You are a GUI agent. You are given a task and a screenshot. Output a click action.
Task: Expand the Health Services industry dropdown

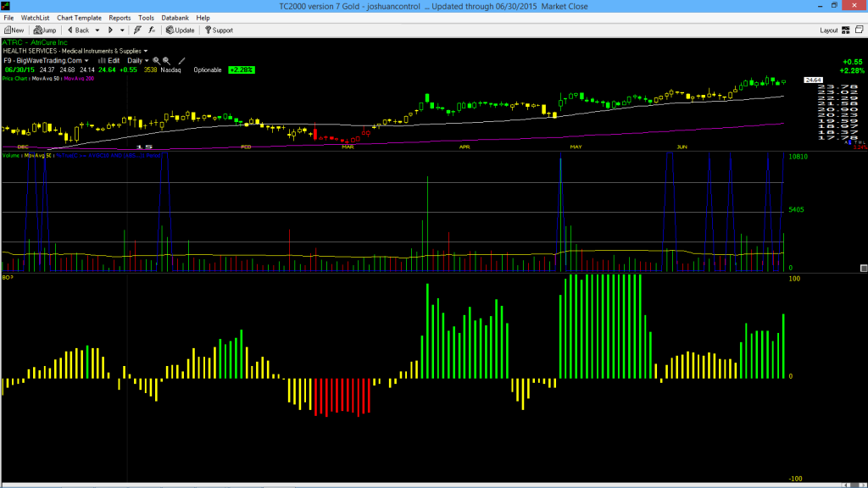coord(146,52)
